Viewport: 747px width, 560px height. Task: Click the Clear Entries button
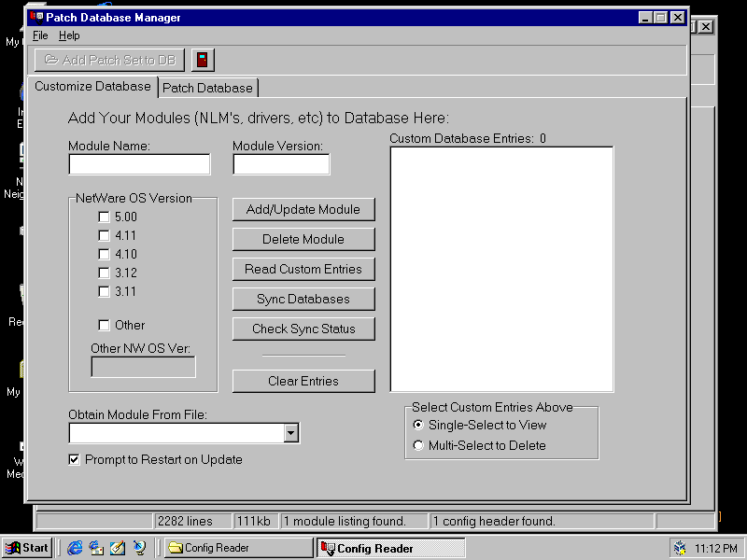[303, 382]
